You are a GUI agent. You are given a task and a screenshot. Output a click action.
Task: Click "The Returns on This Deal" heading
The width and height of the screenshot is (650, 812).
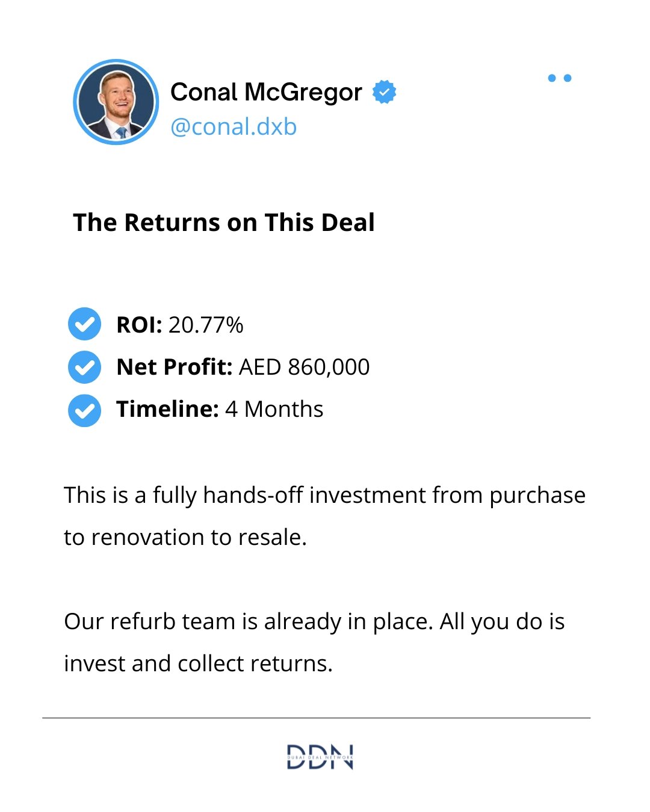(224, 223)
